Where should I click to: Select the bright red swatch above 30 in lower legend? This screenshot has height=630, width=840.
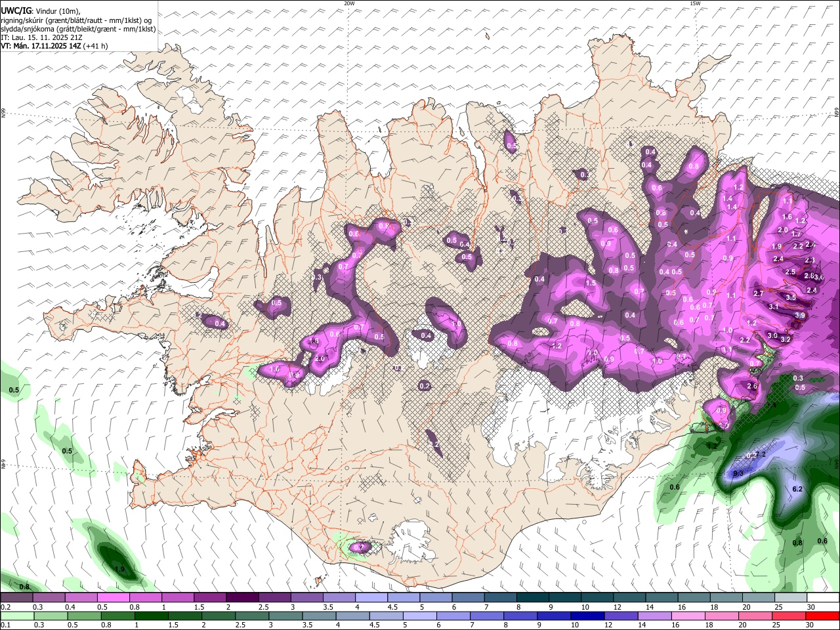tap(822, 616)
